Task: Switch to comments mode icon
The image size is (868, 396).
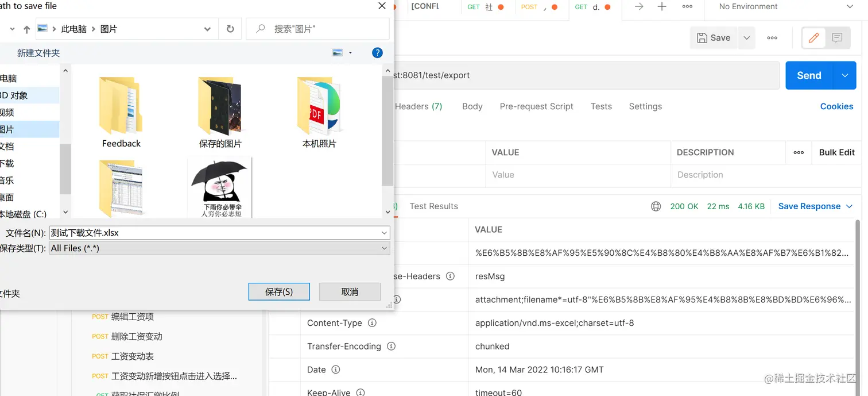Action: [x=837, y=38]
